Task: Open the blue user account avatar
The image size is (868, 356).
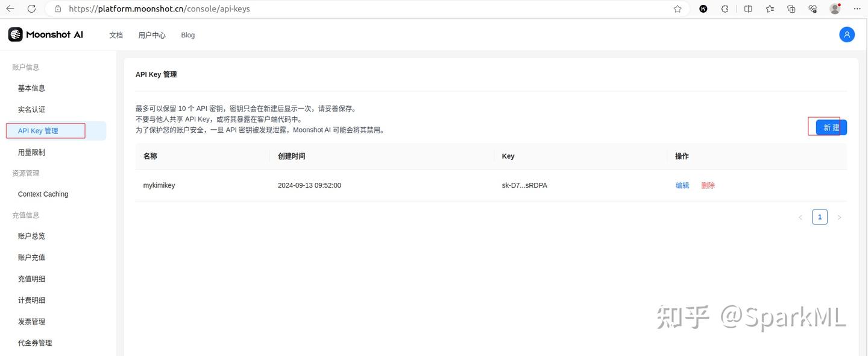Action: coord(847,35)
